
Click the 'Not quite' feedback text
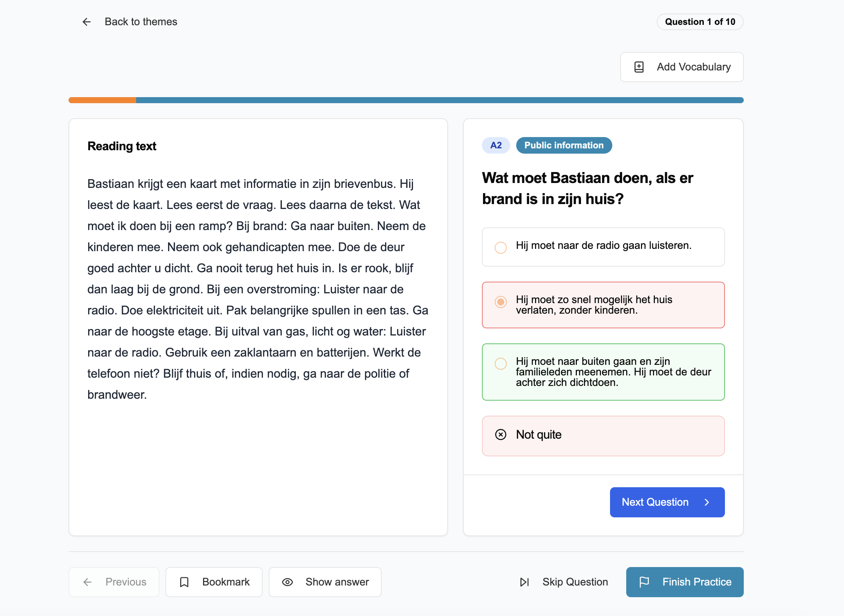pos(539,435)
